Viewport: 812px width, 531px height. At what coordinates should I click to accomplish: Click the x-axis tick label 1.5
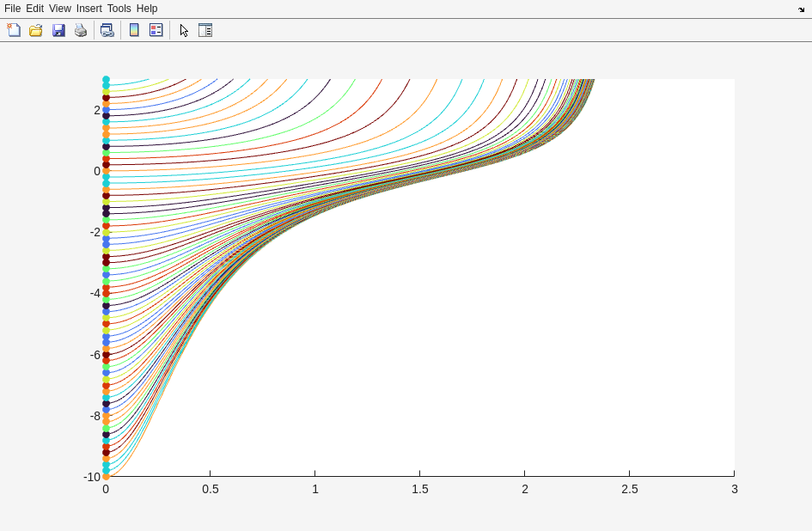pyautogui.click(x=420, y=489)
